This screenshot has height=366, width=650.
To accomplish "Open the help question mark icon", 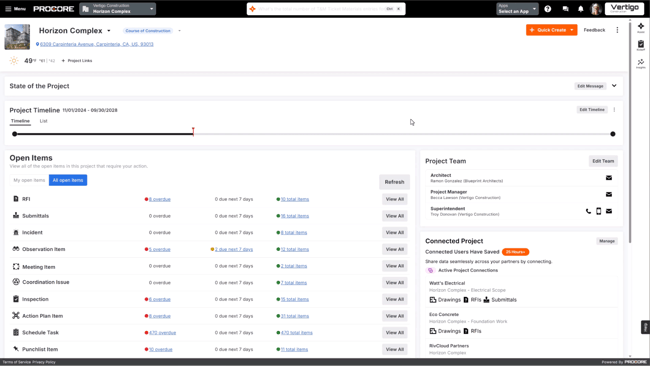I will (548, 9).
